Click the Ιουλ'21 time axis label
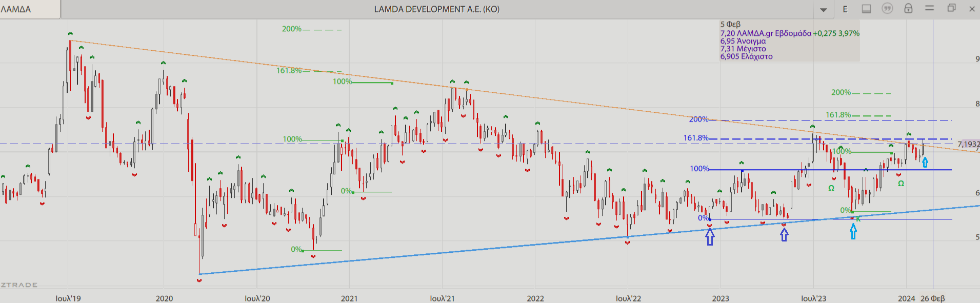980x303 pixels. [x=442, y=298]
